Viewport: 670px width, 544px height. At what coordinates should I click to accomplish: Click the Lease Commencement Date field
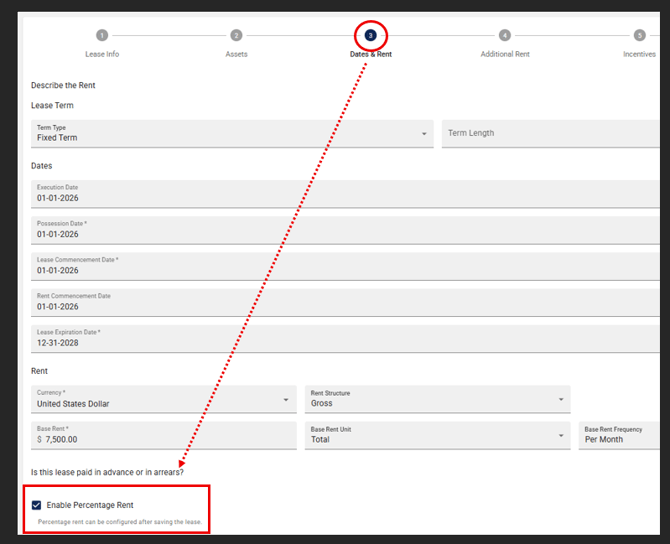(x=340, y=265)
